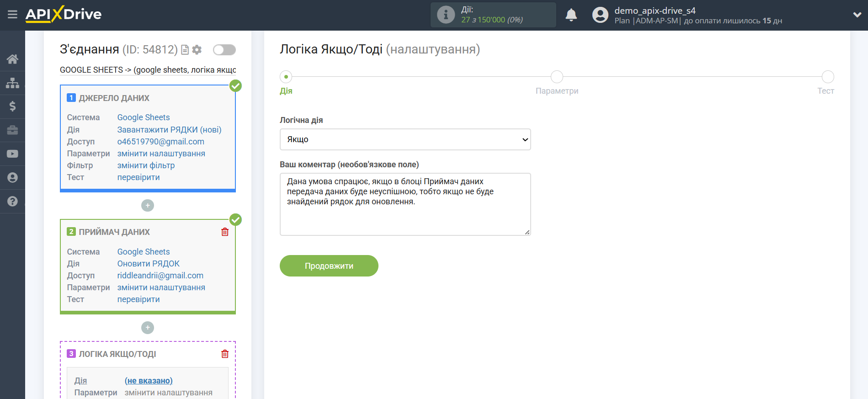Click the YouTube video icon in sidebar

[x=12, y=154]
